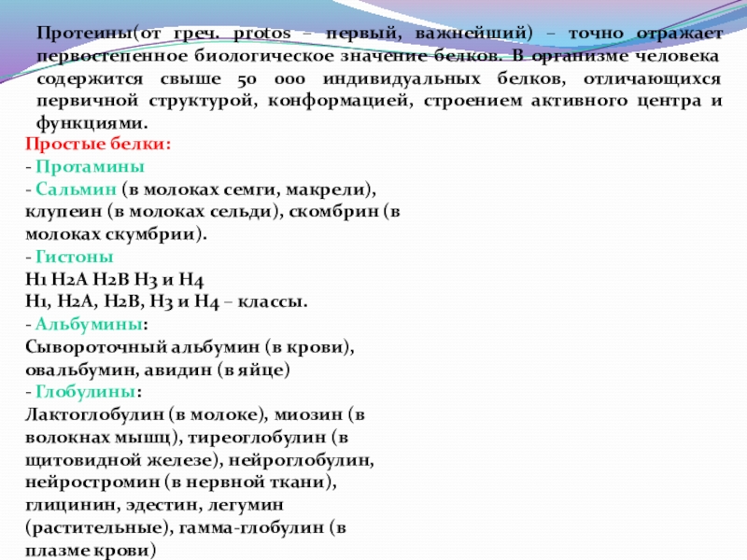Click the word 'клупеин'
Image resolution: width=747 pixels, height=560 pixels.
point(63,212)
